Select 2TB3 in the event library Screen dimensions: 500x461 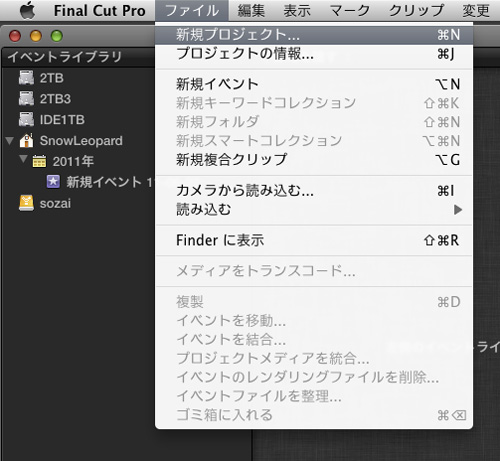pyautogui.click(x=55, y=99)
